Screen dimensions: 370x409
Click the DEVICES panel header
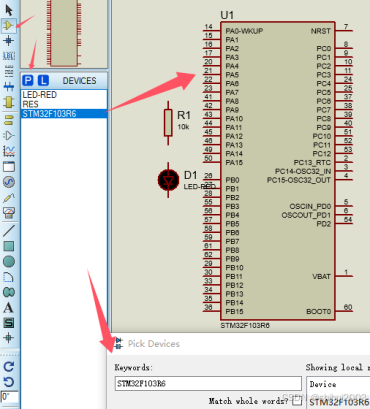pos(79,81)
